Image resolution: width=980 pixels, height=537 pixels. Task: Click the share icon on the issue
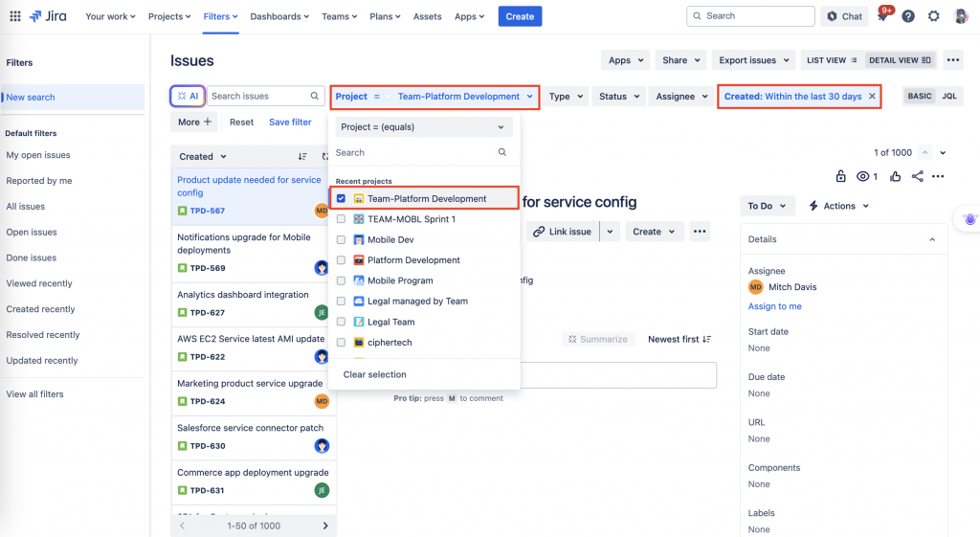tap(917, 176)
